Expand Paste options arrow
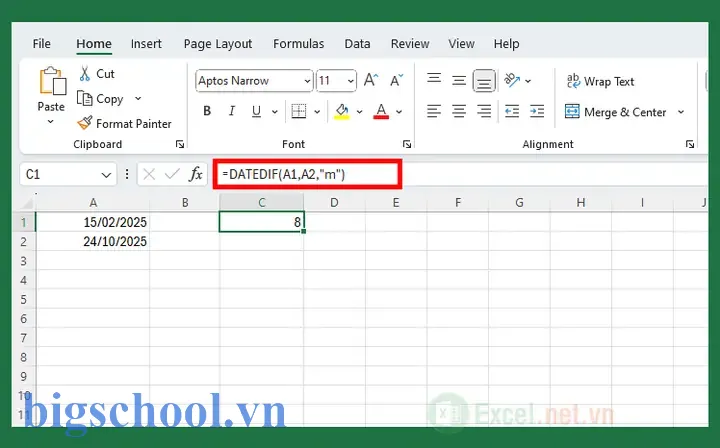This screenshot has height=448, width=720. 51,122
